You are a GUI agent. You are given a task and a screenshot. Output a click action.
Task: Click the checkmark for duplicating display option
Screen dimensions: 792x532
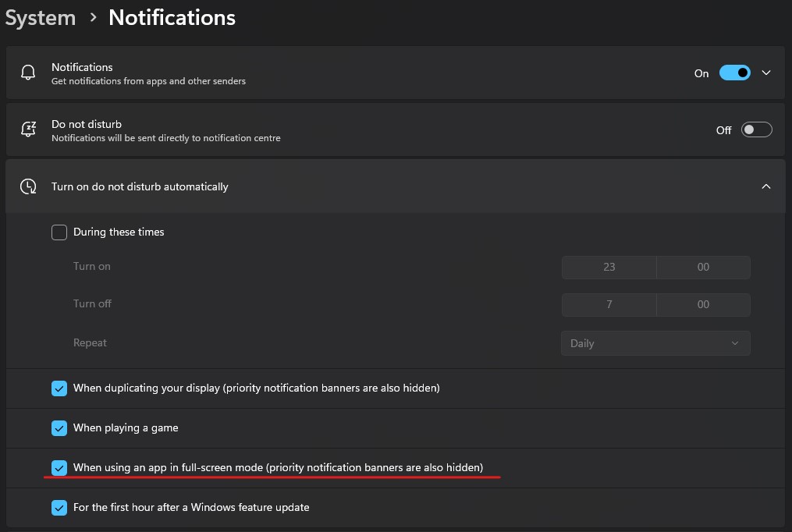[59, 388]
